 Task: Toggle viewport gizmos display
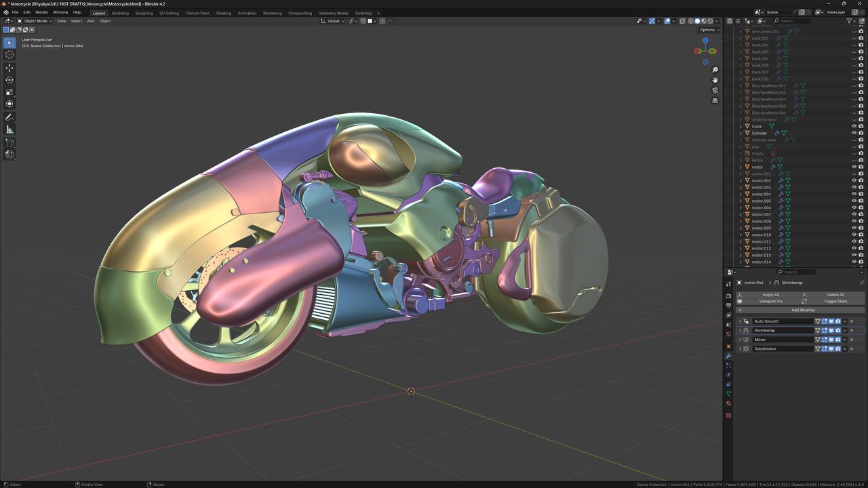pos(652,21)
